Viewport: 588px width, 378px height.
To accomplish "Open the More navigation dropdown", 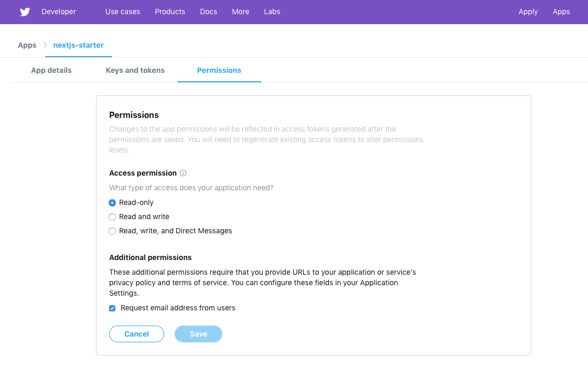I will (x=240, y=12).
